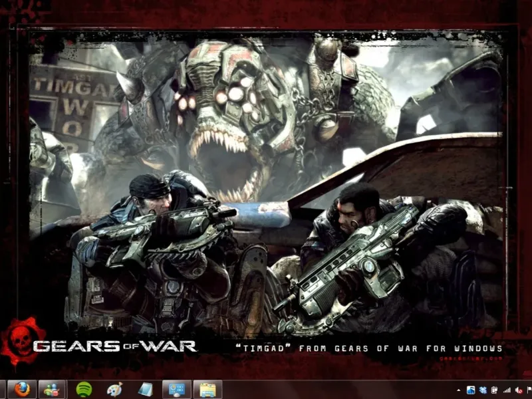Image resolution: width=532 pixels, height=399 pixels.
Task: Launch Spotify from the taskbar
Action: (x=84, y=389)
